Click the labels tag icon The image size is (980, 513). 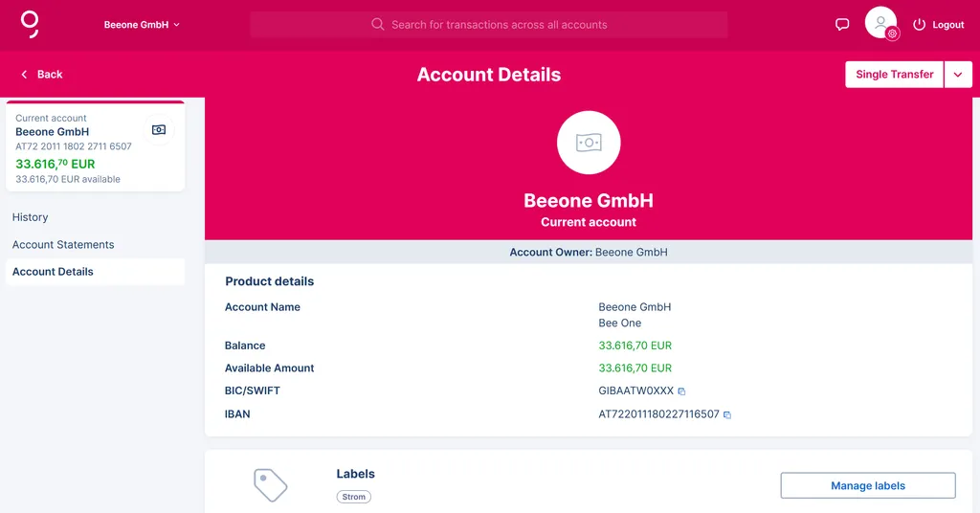pos(270,485)
